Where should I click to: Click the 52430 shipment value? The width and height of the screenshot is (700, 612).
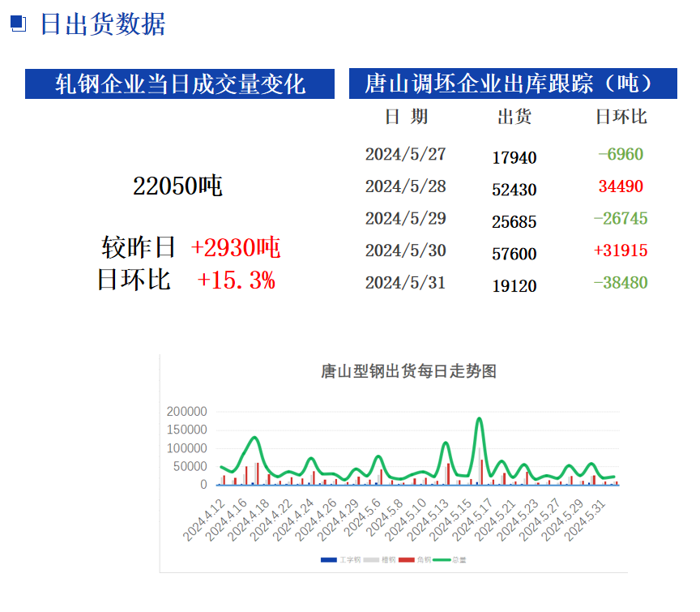514,190
